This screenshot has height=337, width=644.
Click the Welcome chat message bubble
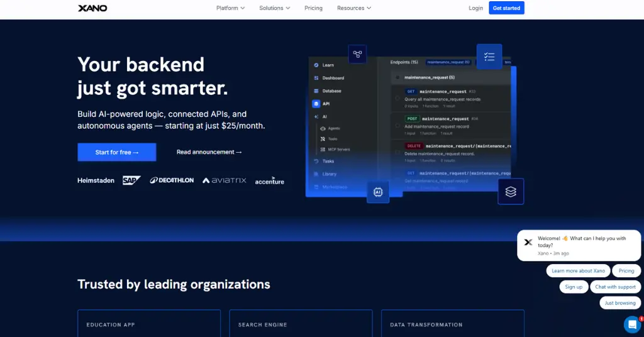click(x=579, y=245)
